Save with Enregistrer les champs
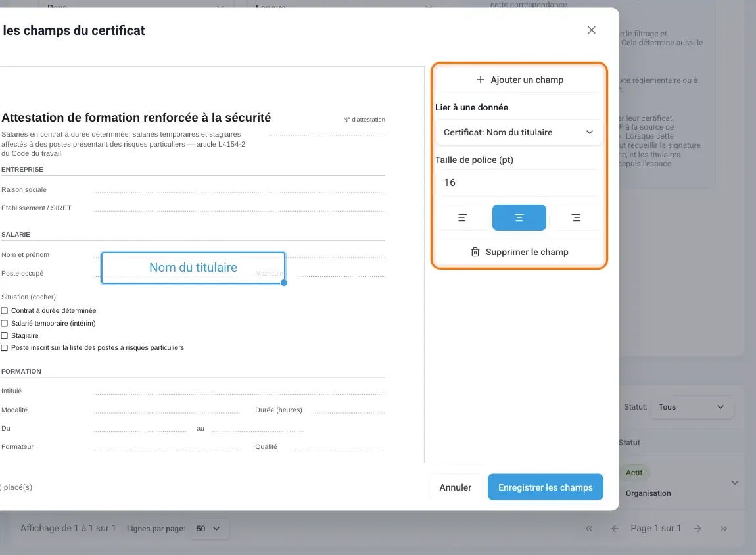The height and width of the screenshot is (555, 756). (545, 487)
